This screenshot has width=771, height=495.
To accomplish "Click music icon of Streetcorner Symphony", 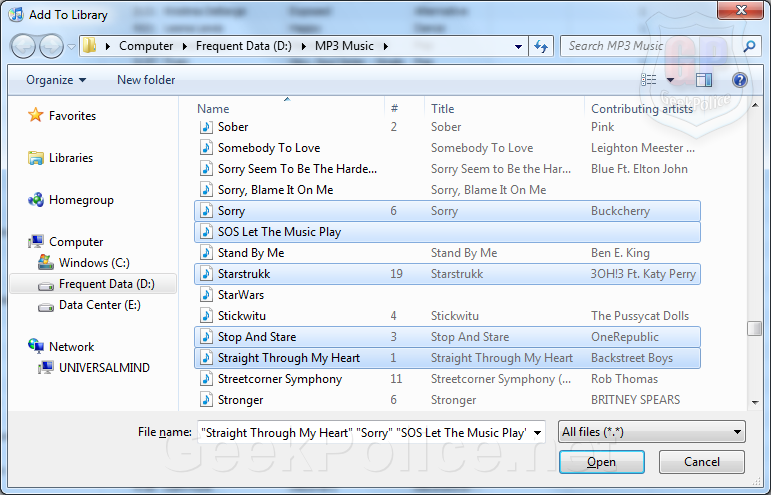I will [207, 379].
